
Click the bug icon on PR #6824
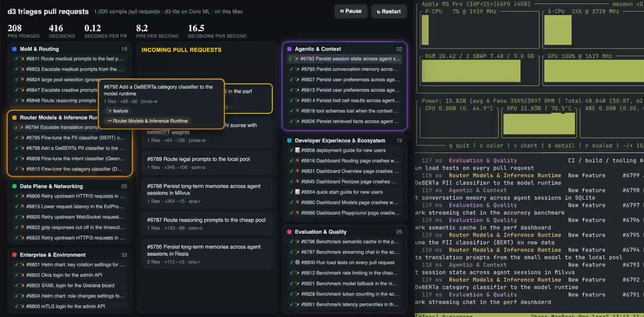point(22,80)
